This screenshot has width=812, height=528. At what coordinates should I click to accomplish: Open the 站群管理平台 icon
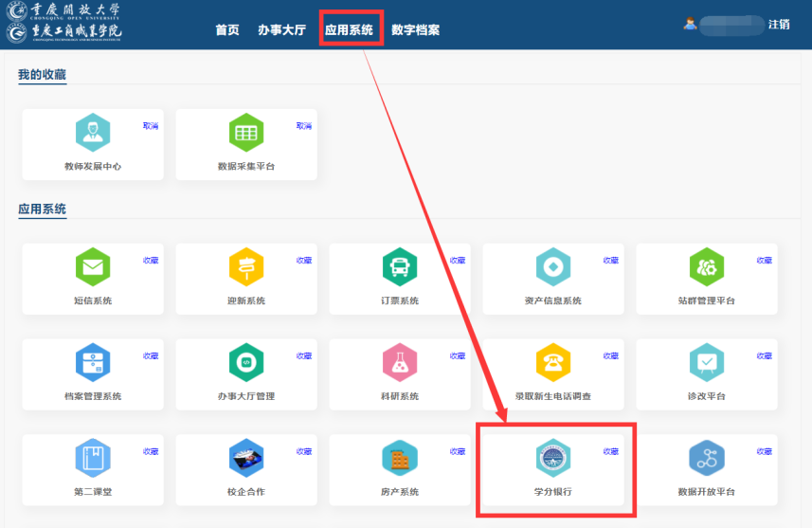707,267
